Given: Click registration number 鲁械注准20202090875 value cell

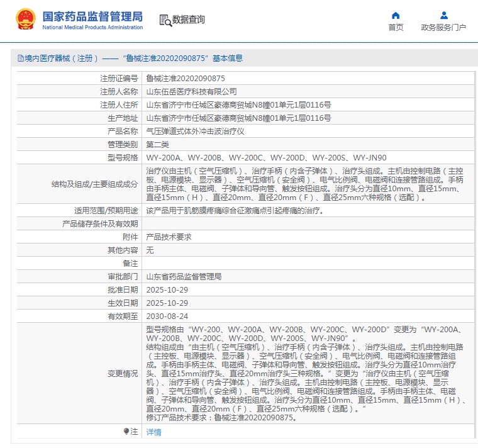Looking at the screenshot, I should (185, 79).
